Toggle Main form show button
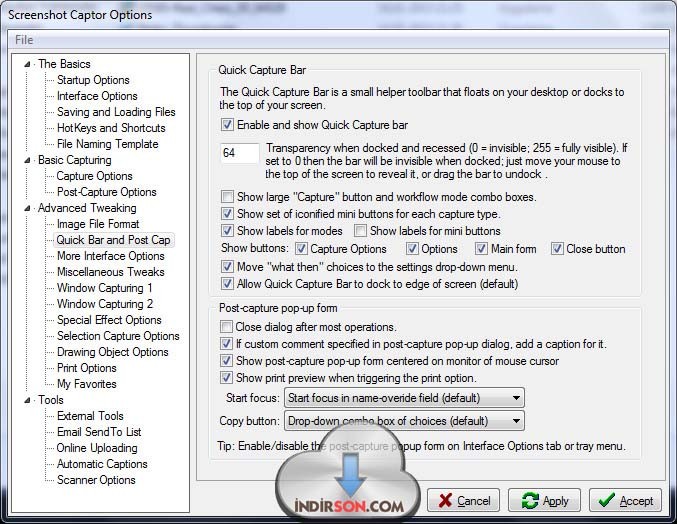 481,249
